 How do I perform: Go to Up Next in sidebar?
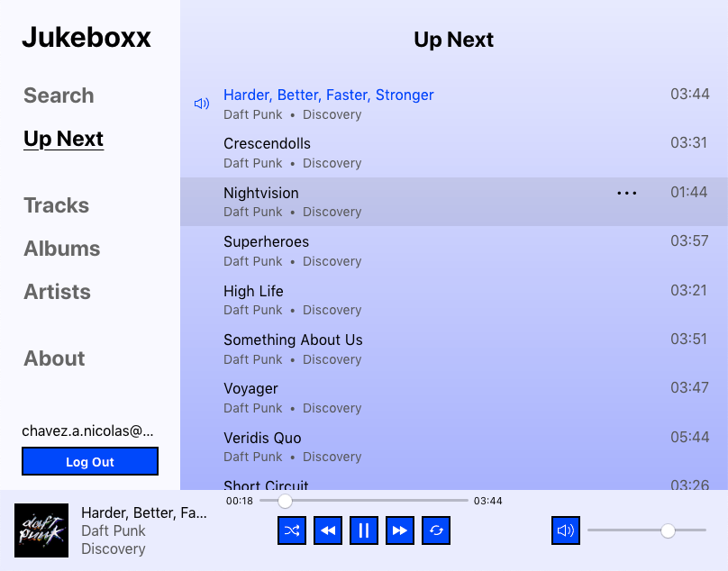(x=64, y=139)
